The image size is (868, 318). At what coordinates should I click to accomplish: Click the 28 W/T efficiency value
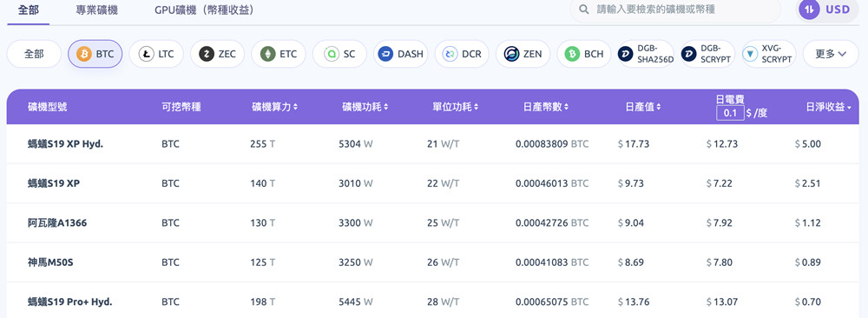pos(443,302)
